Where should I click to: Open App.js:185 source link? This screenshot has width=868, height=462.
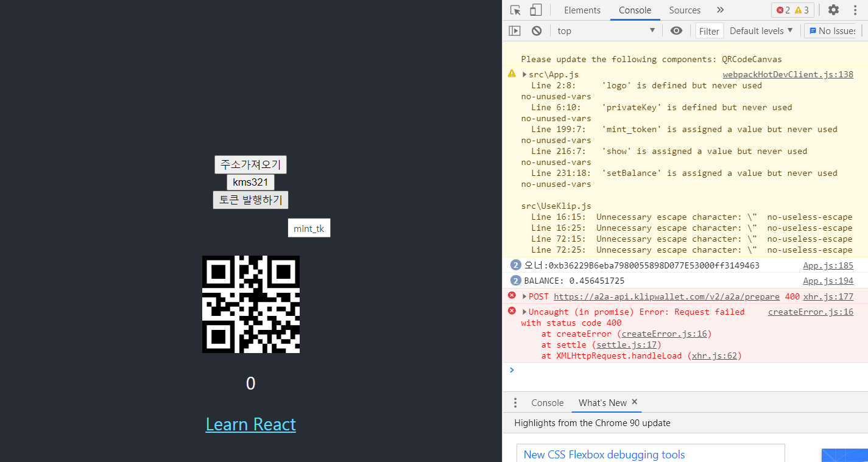pos(828,265)
